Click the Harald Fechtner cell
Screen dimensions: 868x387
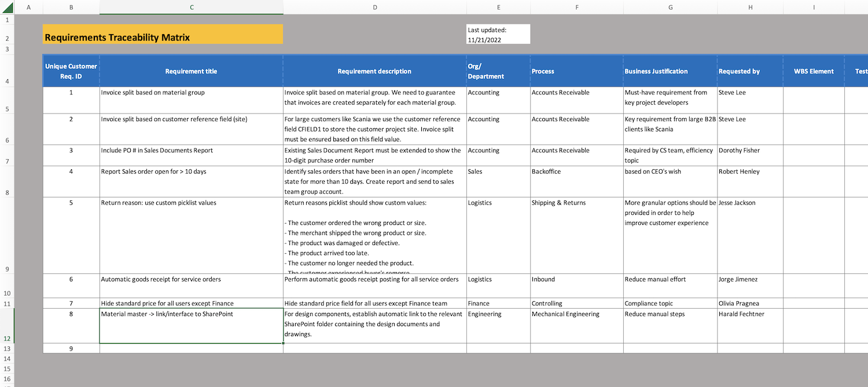[750, 326]
